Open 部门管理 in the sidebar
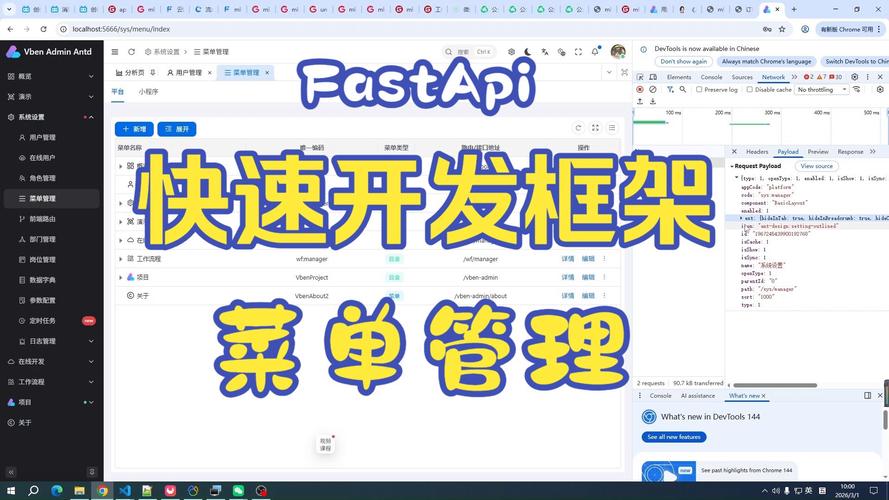Image resolution: width=889 pixels, height=500 pixels. coord(52,239)
